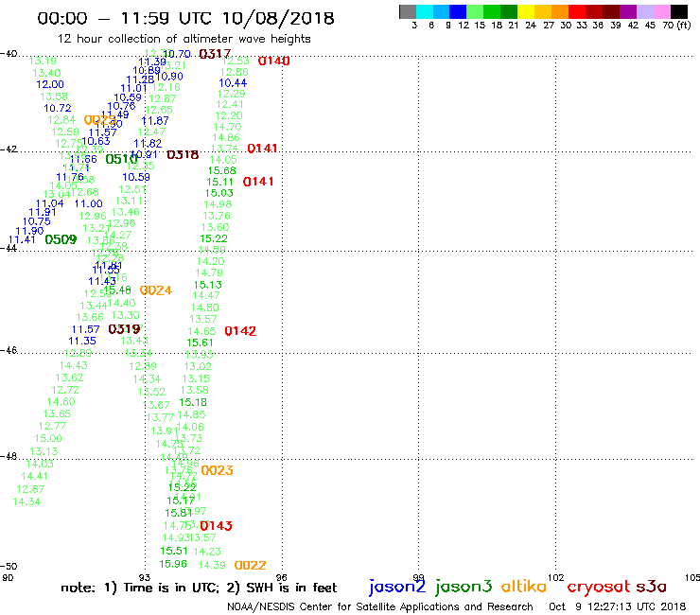Click the 'Oct 9 12:27:13 UTC 2018' timestamp
The image size is (700, 615).
pyautogui.click(x=618, y=606)
